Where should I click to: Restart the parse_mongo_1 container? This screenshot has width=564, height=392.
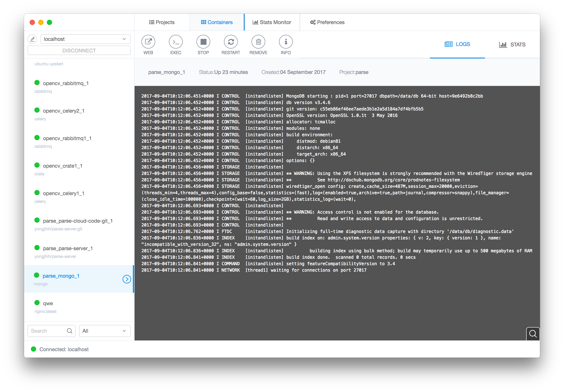pos(231,42)
